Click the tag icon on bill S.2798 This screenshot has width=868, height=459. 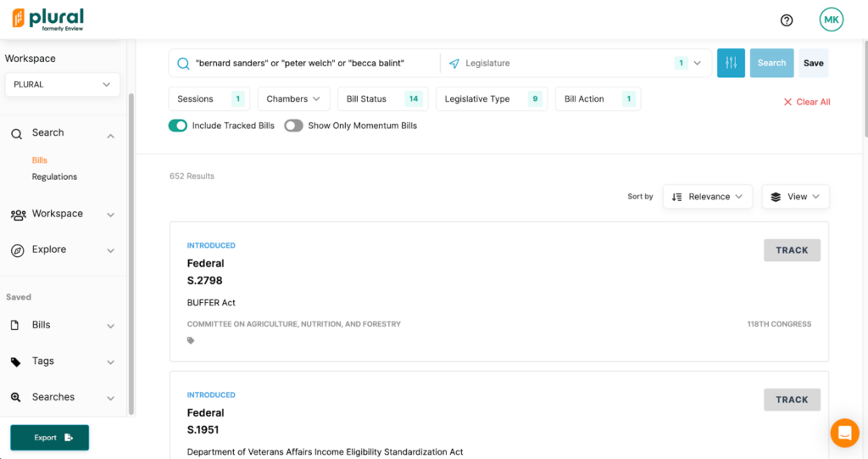tap(191, 341)
